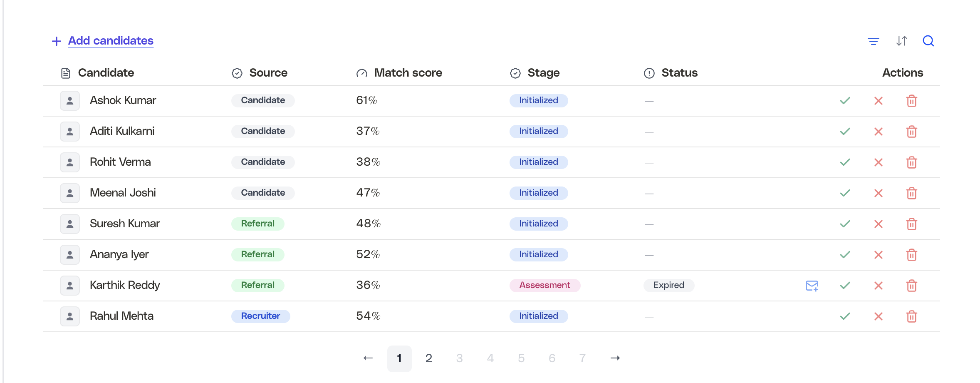The width and height of the screenshot is (980, 383).
Task: Click the sort arrows icon
Action: click(x=902, y=41)
